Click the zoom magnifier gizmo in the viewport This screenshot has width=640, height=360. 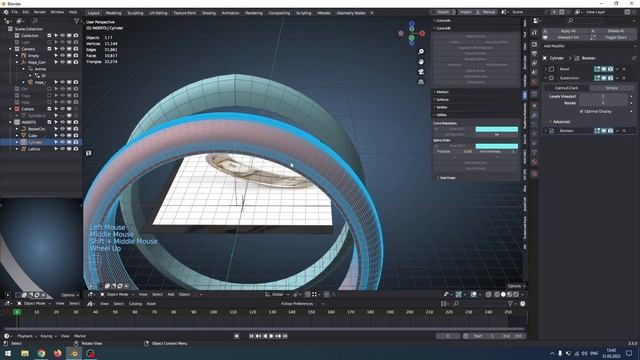point(421,51)
